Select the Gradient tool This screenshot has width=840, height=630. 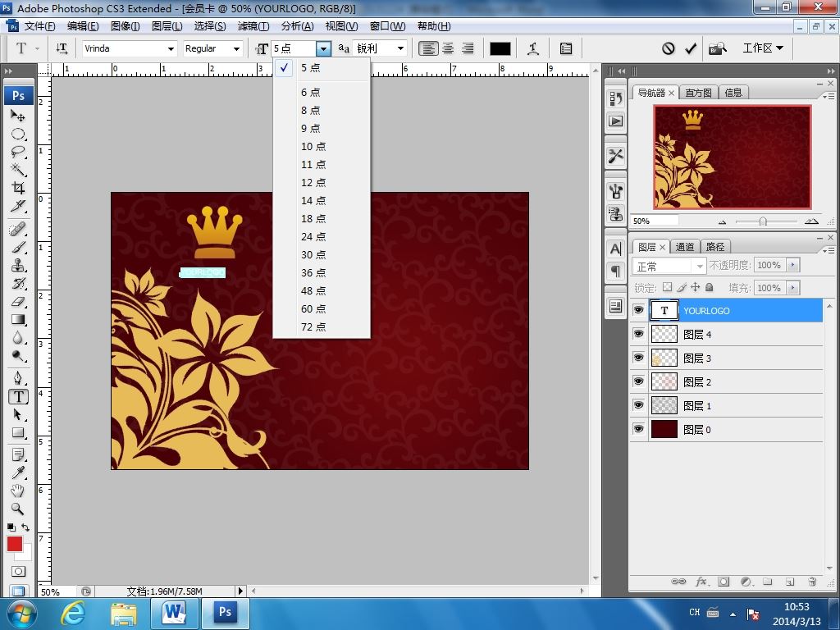coord(18,320)
